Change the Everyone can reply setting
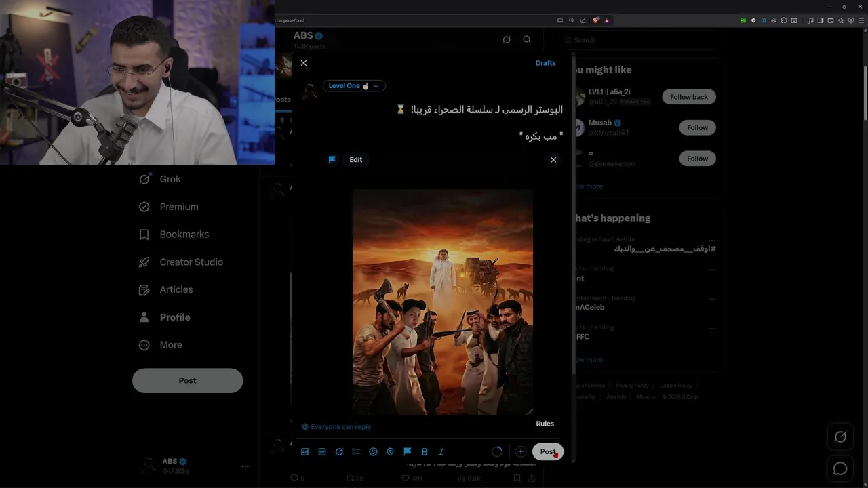 [x=336, y=427]
